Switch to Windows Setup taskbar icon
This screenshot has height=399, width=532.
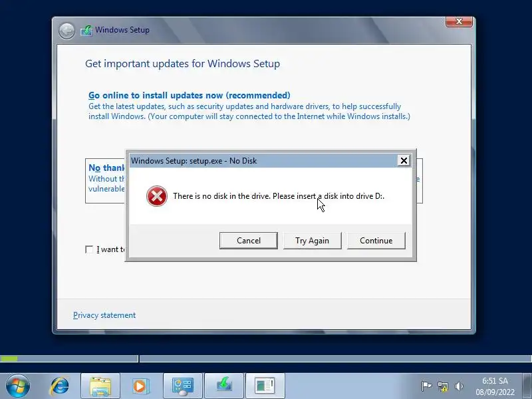pyautogui.click(x=224, y=386)
